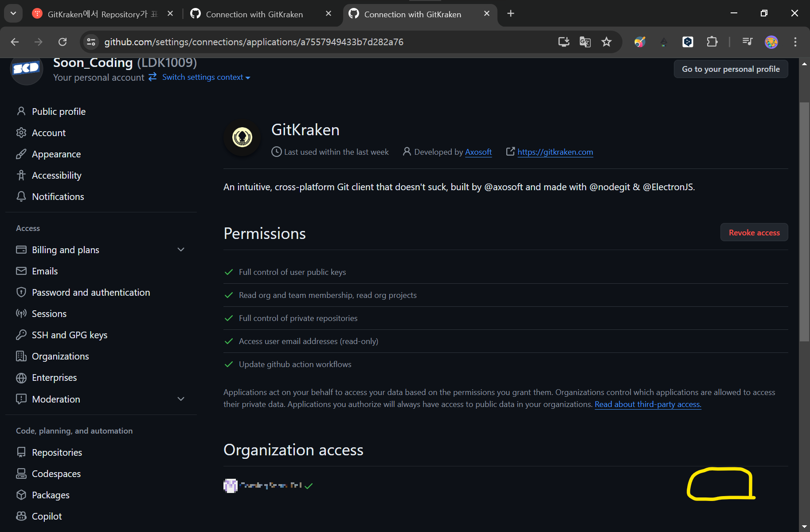This screenshot has width=810, height=532.
Task: Open Account settings page
Action: pyautogui.click(x=49, y=133)
